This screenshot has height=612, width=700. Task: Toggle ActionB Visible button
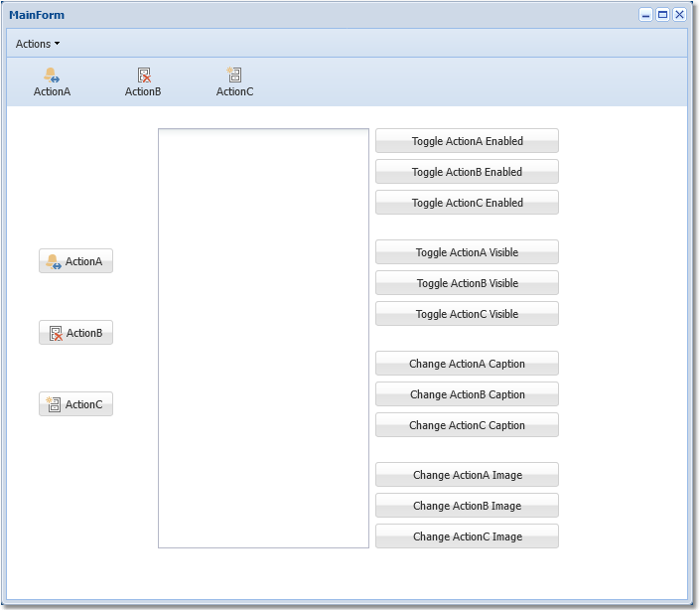click(467, 283)
